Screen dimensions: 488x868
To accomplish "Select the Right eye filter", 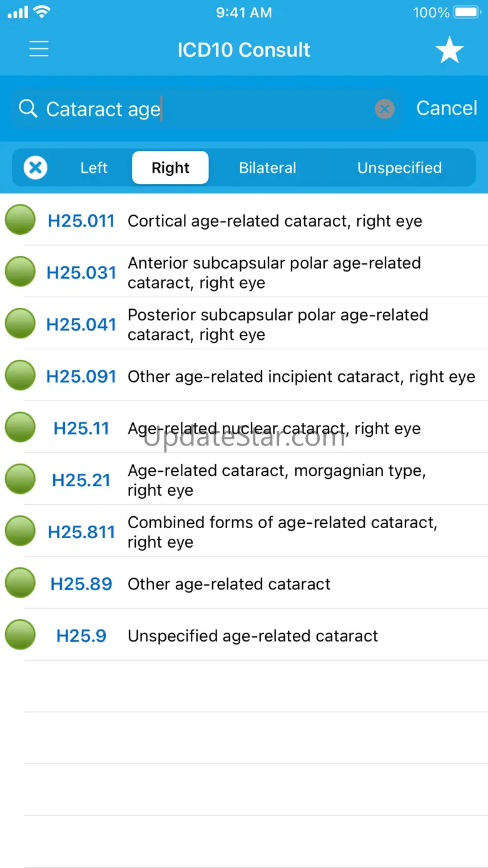I will click(x=170, y=168).
